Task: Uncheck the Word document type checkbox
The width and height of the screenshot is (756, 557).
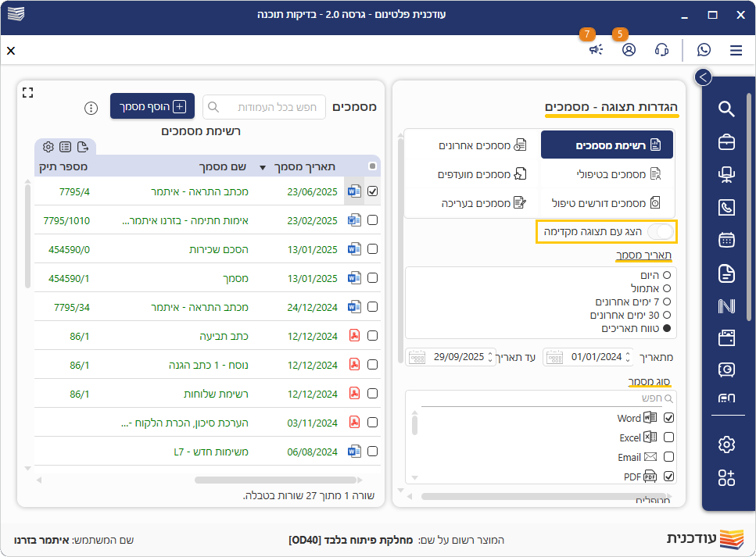Action: click(668, 418)
